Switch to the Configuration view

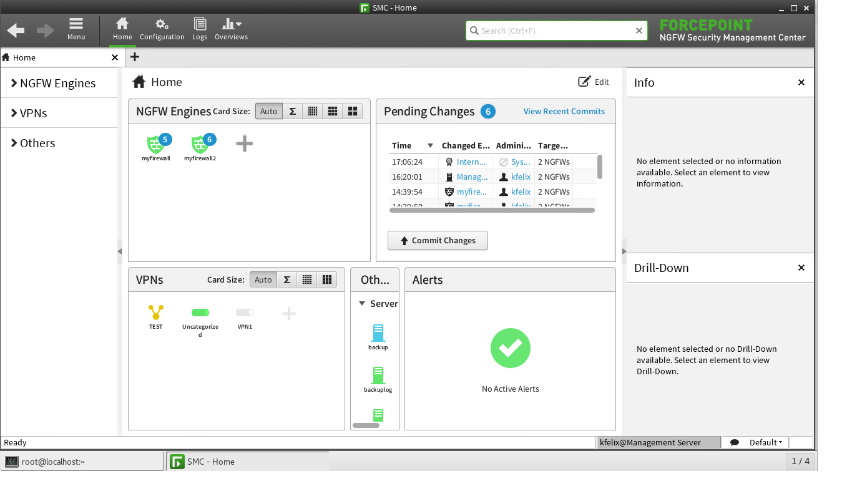tap(162, 28)
